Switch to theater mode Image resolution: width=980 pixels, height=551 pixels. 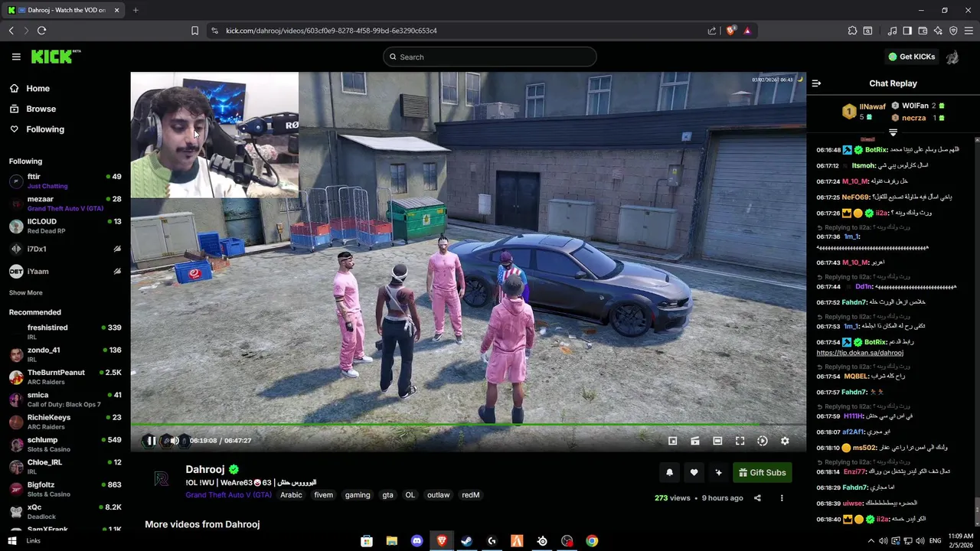[x=717, y=441]
